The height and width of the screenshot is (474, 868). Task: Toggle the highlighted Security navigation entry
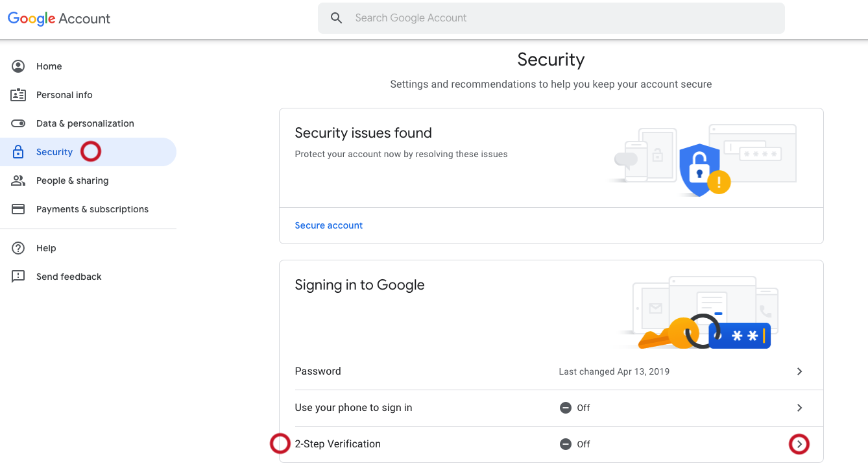pyautogui.click(x=54, y=151)
